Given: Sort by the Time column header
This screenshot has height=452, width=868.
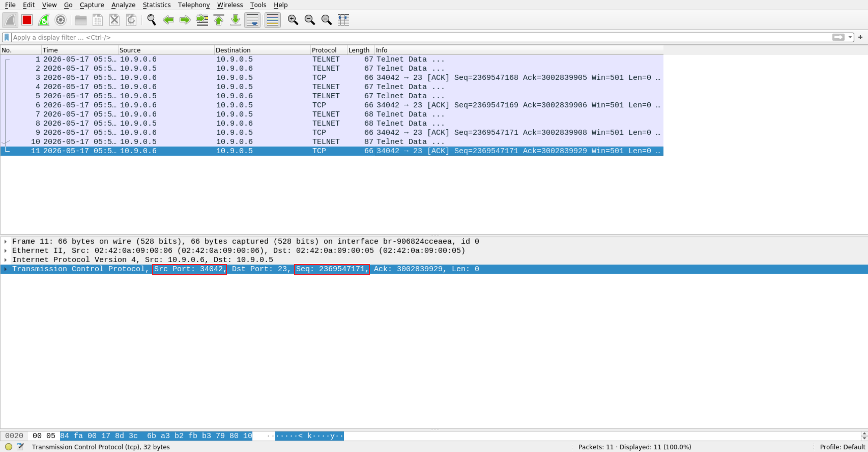Looking at the screenshot, I should 80,50.
